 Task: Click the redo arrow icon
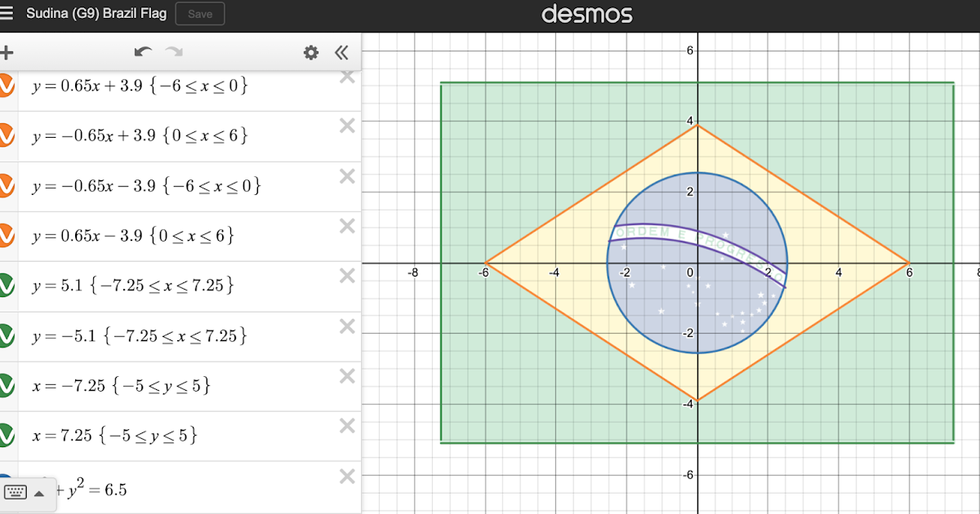[173, 51]
